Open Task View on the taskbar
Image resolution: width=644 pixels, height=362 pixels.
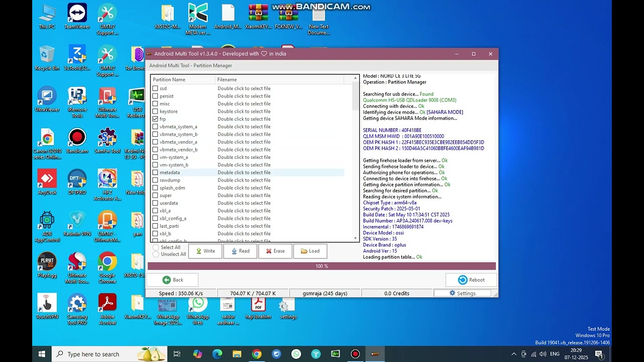(177, 354)
